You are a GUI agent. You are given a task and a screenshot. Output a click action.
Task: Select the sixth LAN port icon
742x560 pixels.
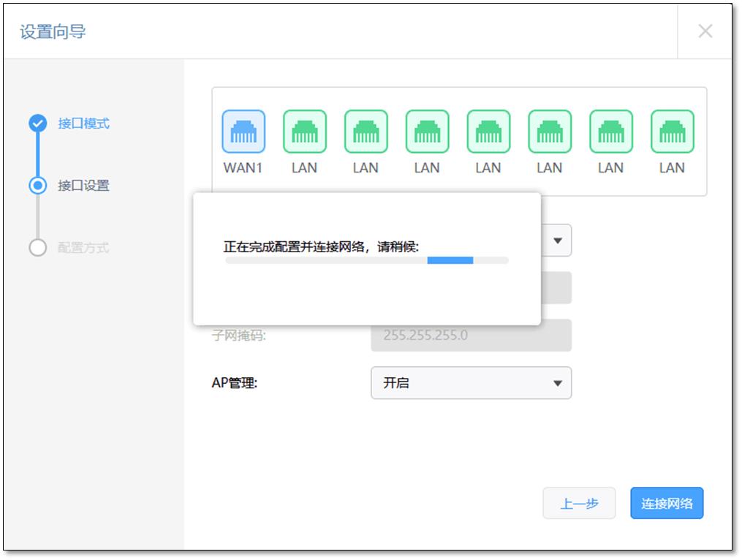pos(610,132)
